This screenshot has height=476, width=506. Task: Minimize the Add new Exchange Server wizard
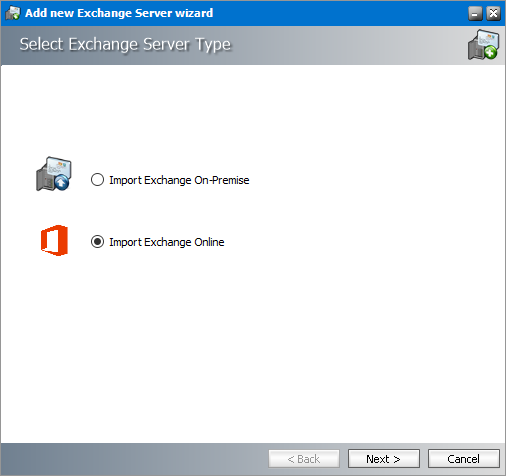[x=475, y=14]
